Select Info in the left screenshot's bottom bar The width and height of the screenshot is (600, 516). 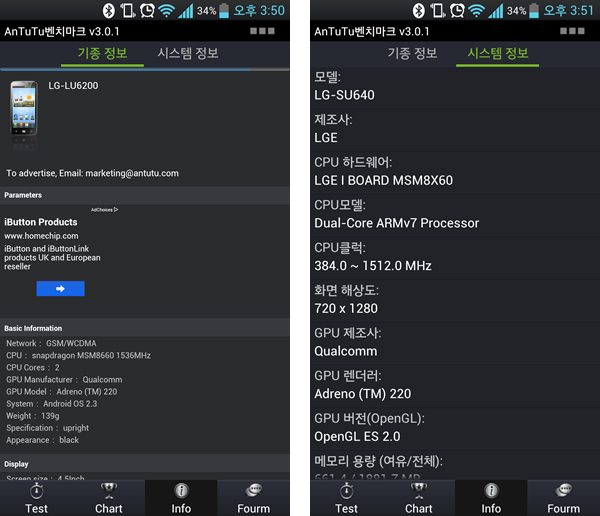pyautogui.click(x=181, y=498)
